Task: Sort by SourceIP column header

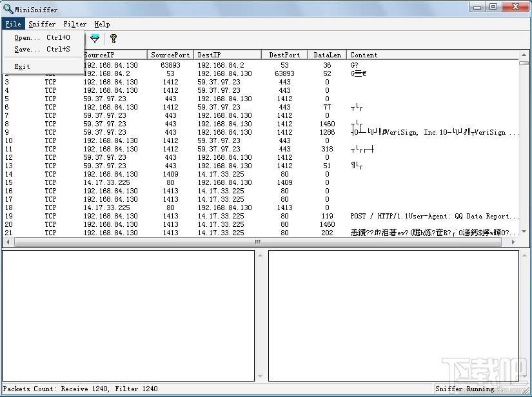Action: pos(115,55)
